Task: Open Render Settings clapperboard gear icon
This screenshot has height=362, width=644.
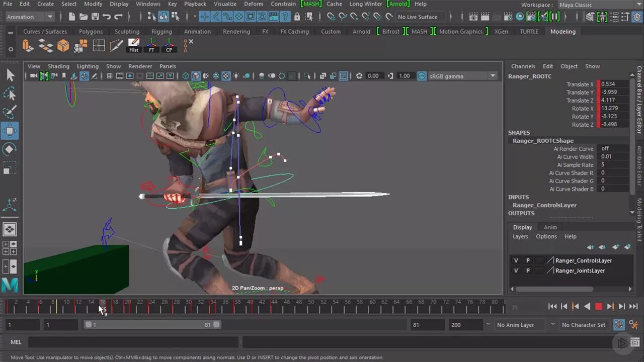Action: 508,17
